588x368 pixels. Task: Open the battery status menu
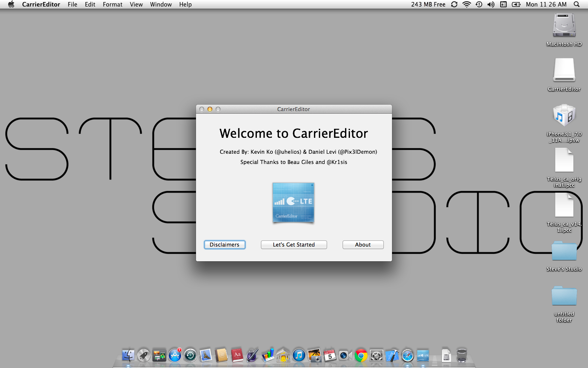click(x=516, y=4)
